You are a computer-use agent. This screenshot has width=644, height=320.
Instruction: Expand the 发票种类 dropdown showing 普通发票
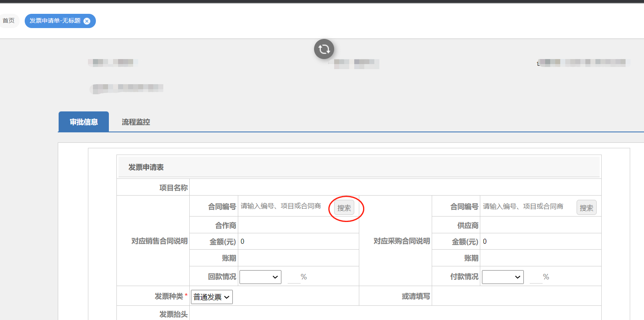click(x=212, y=297)
